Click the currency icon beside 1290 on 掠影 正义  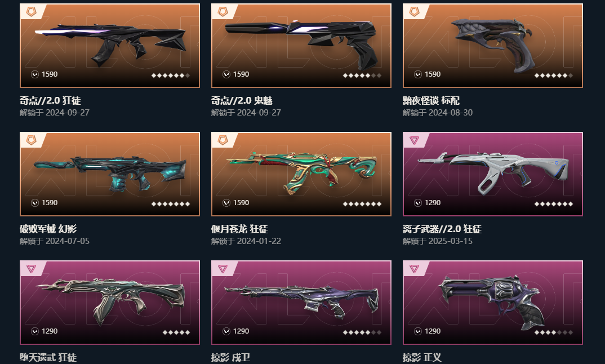(x=418, y=331)
